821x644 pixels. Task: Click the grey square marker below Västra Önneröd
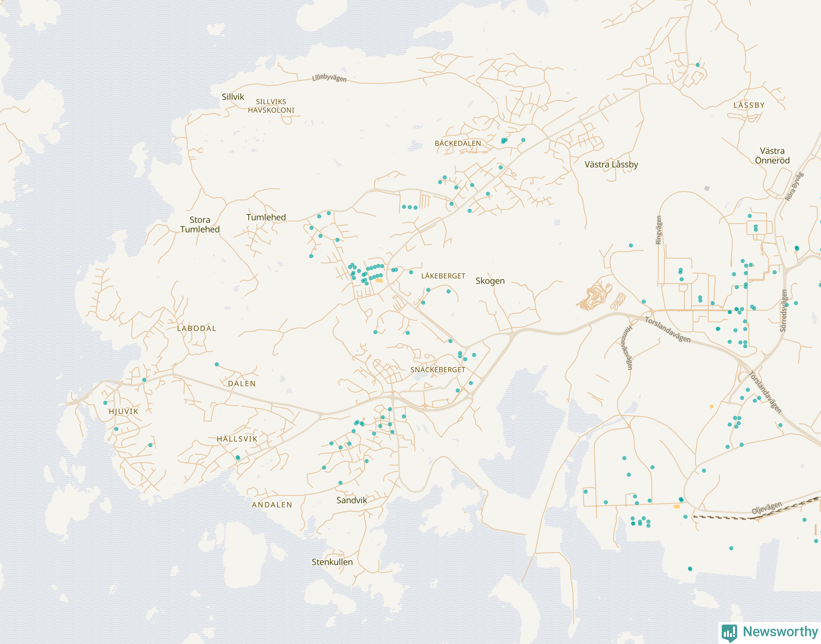(x=707, y=188)
